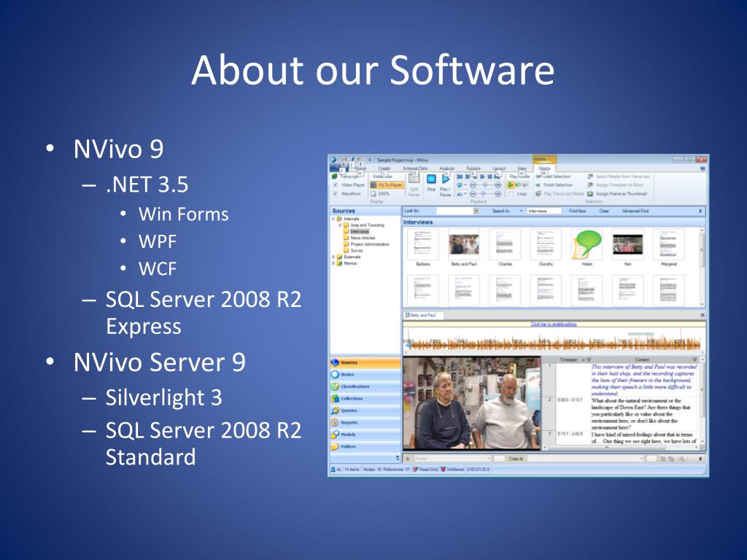Select the Betty and Paul document tab
The height and width of the screenshot is (560, 747).
[x=424, y=315]
